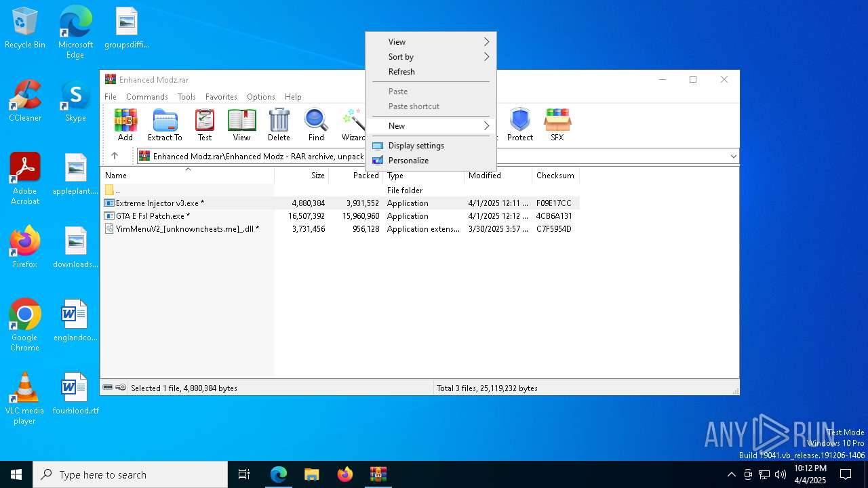
Task: Show hidden system tray icons
Action: tap(731, 474)
